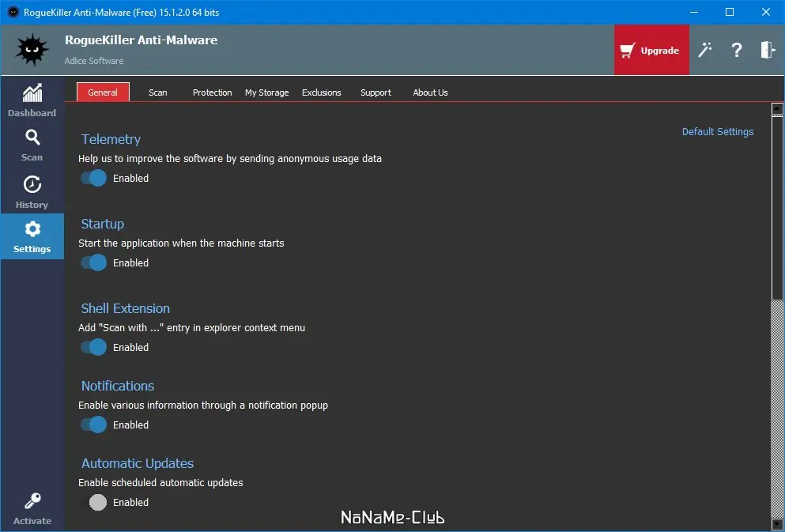
Task: Click the Notifications heading
Action: coord(118,386)
